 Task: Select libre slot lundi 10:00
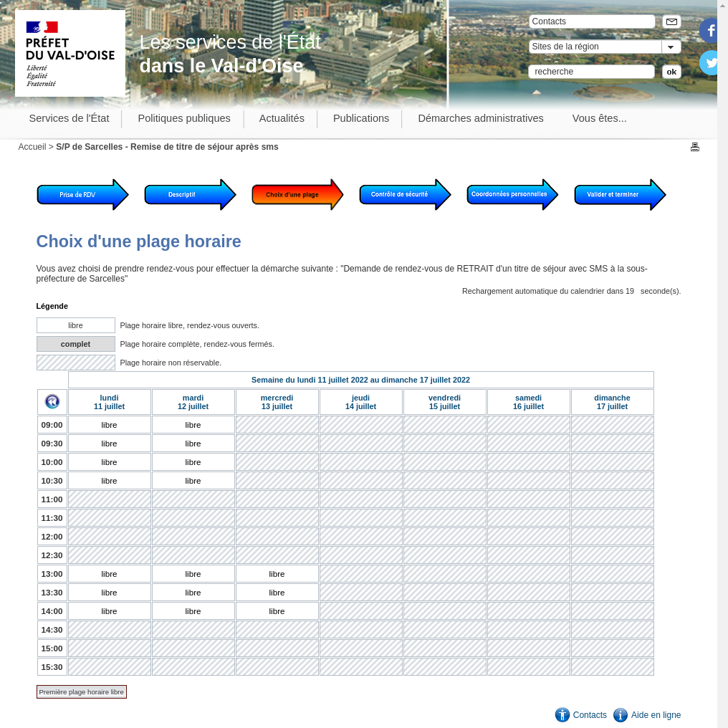pyautogui.click(x=110, y=462)
